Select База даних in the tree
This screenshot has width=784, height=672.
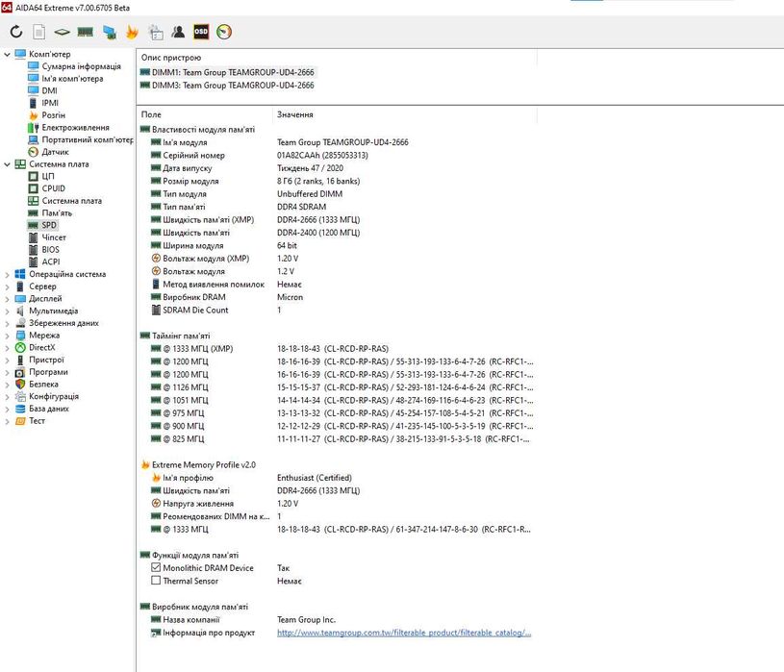point(48,409)
